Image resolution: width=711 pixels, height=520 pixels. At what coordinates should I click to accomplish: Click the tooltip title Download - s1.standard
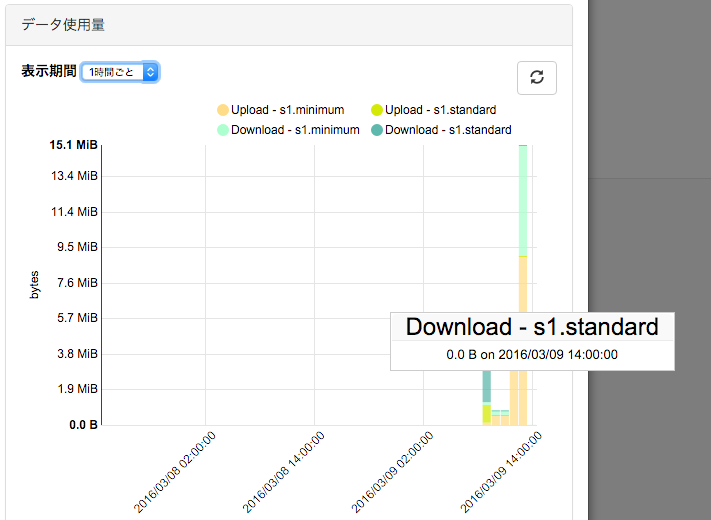pyautogui.click(x=532, y=327)
